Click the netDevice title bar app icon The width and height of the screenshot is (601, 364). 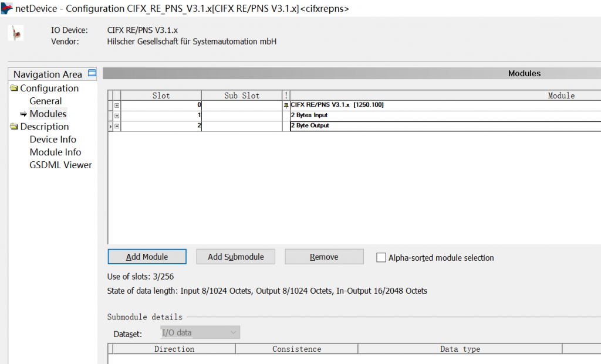click(x=7, y=8)
